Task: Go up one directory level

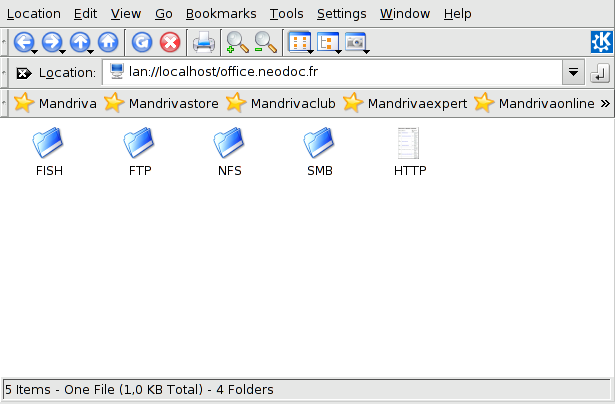Action: [80, 42]
